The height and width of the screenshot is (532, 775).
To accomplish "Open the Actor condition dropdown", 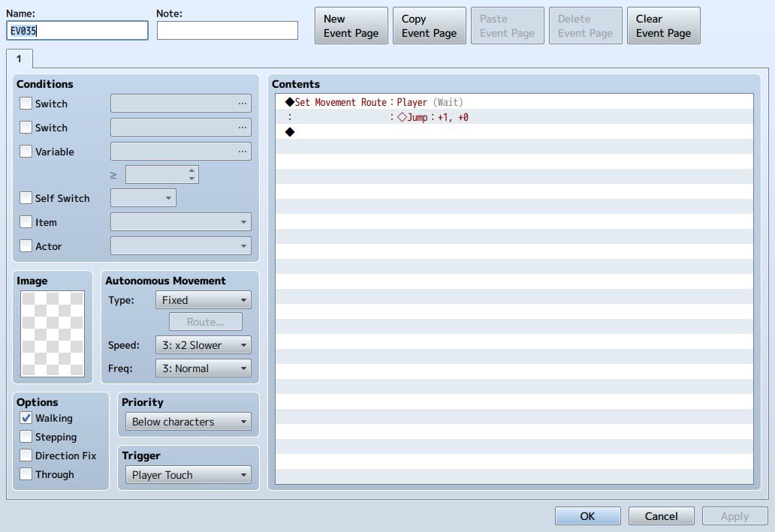I will (181, 245).
